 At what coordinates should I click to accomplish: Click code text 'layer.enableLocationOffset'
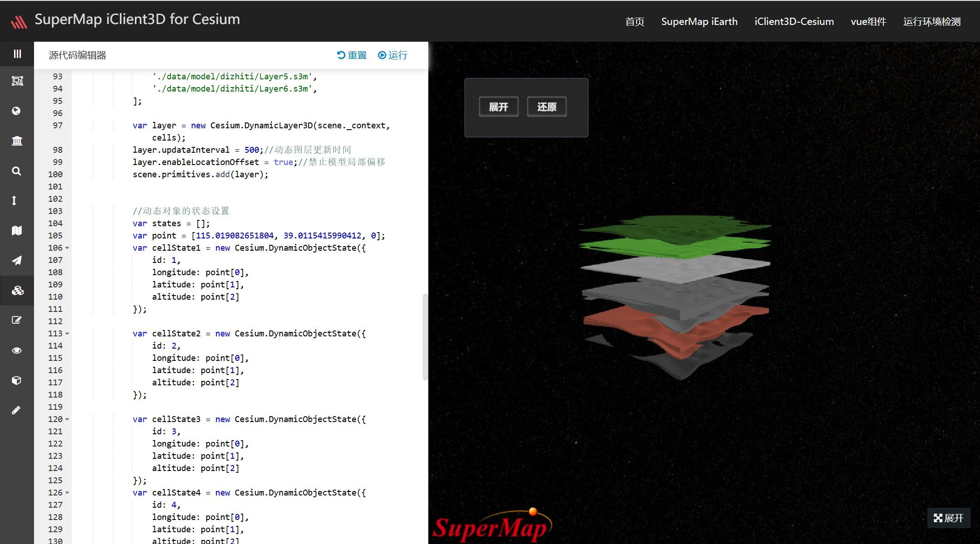point(196,162)
